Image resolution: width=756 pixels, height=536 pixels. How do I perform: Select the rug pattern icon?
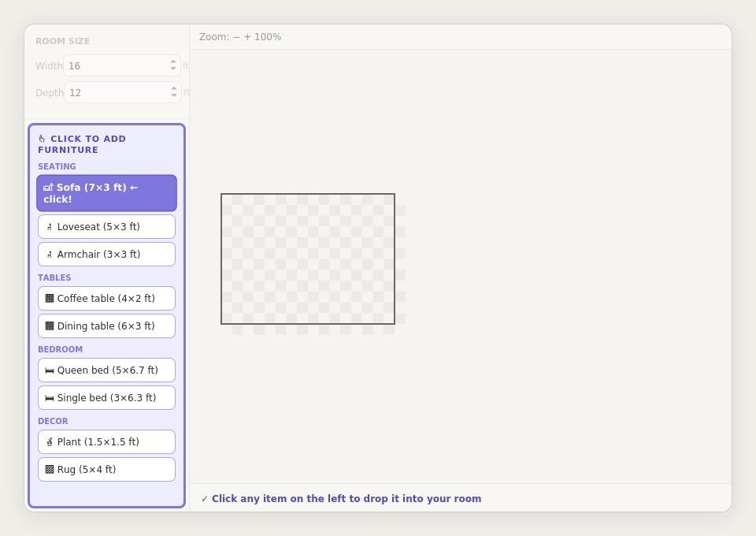50,469
